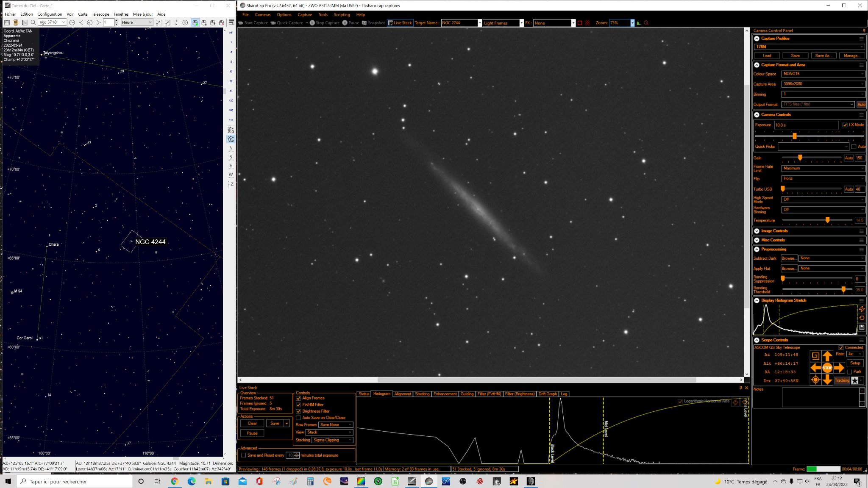Click the Clear button in Live Stack

252,424
